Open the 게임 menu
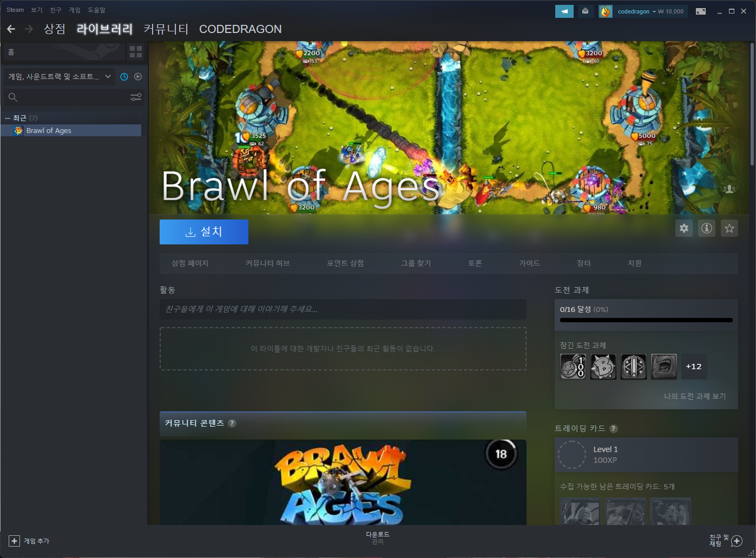756x558 pixels. (x=75, y=10)
